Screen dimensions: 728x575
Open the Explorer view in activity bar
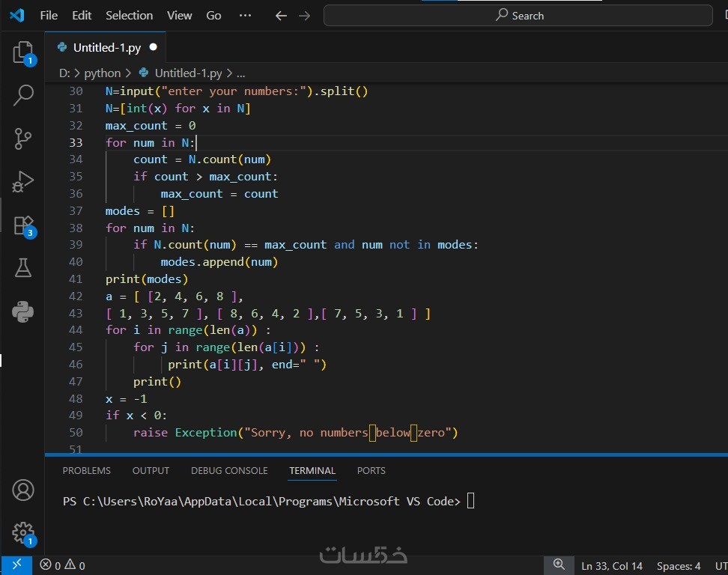[x=23, y=52]
